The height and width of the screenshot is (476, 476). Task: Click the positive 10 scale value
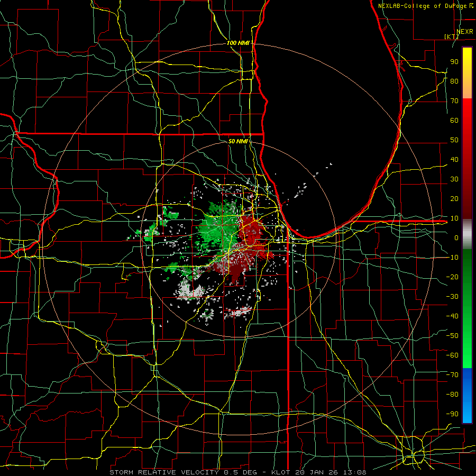pyautogui.click(x=454, y=218)
